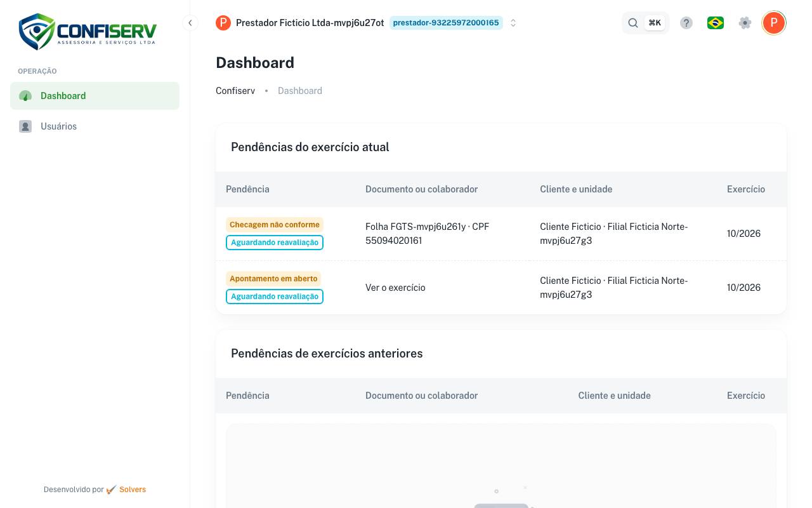Click Aguardando reavaliação in the Folha FGTS row
The image size is (812, 508).
click(x=275, y=243)
